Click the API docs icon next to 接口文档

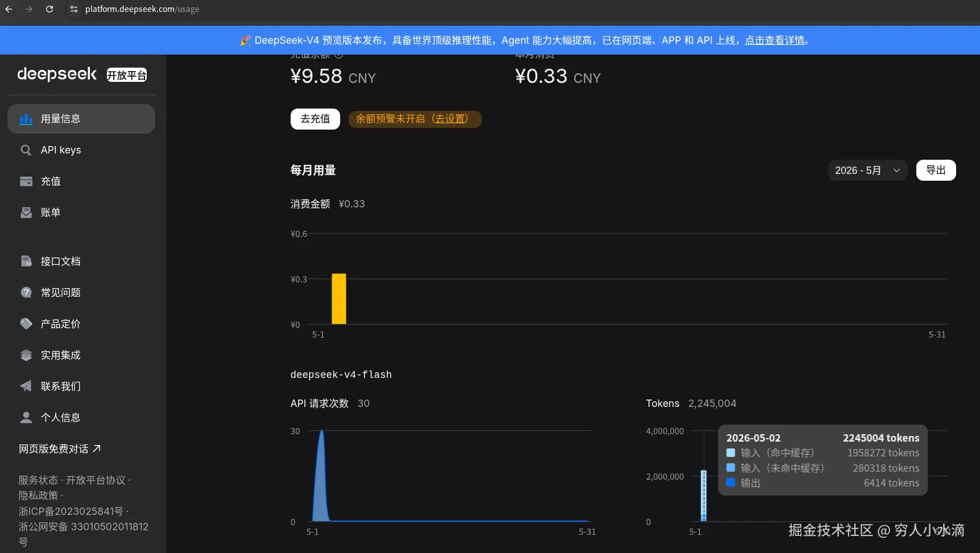pos(26,261)
